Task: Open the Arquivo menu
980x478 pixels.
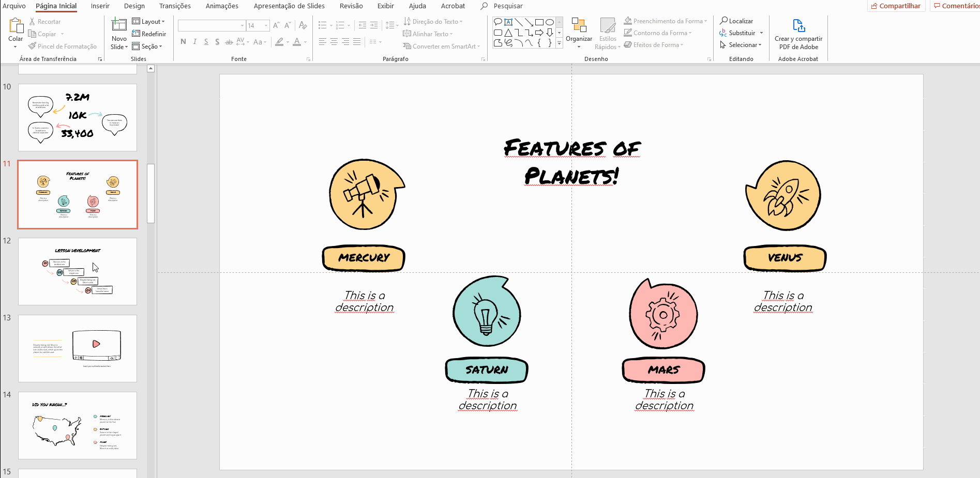Action: (14, 6)
